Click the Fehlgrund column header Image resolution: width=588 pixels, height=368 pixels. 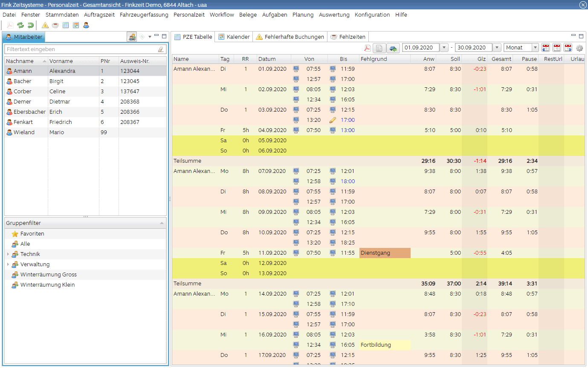click(x=385, y=59)
